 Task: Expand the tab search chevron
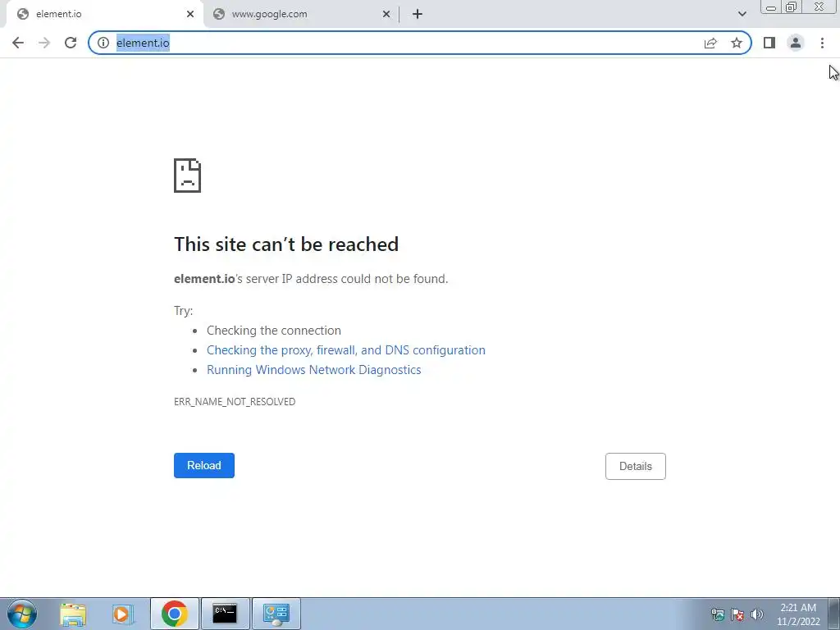742,14
